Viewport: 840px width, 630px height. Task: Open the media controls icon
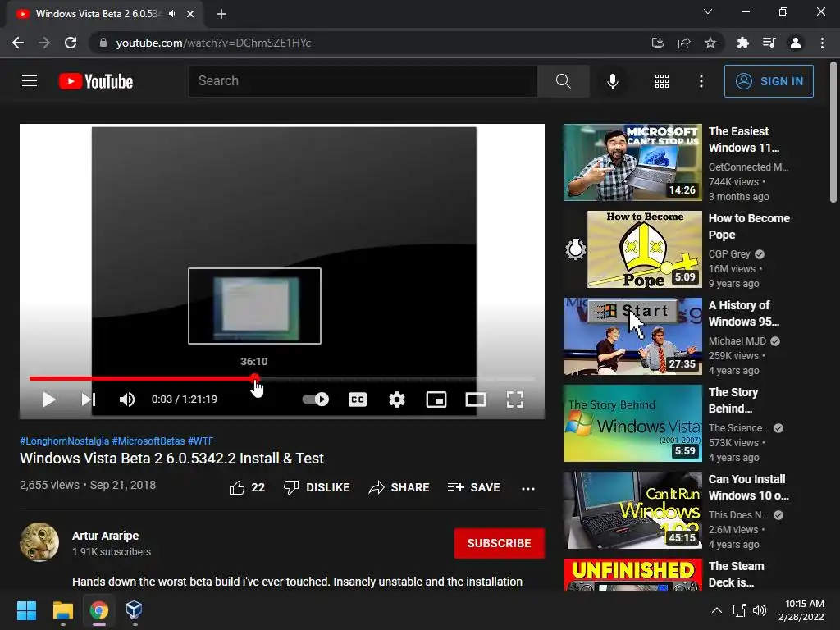tap(769, 43)
